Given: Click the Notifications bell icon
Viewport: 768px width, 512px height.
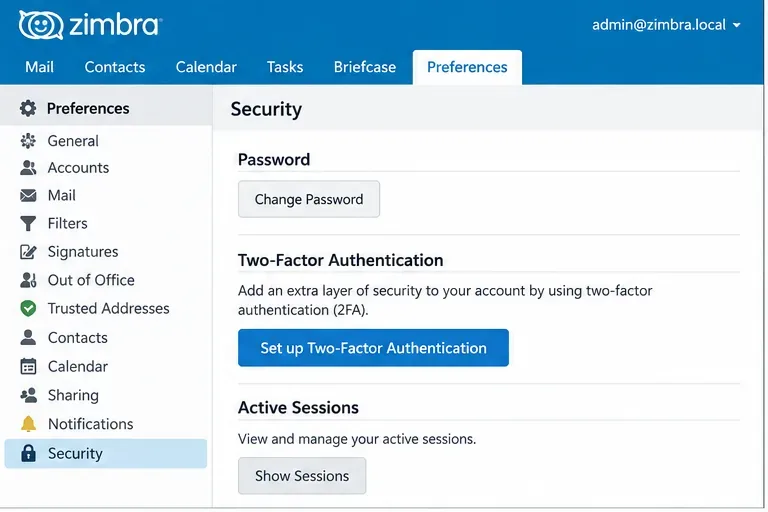Looking at the screenshot, I should point(28,424).
